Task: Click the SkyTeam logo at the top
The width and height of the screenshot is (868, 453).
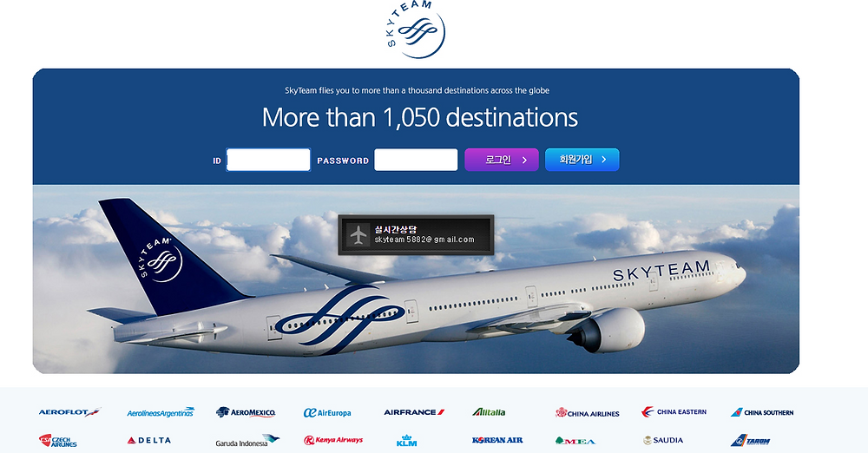Action: point(416,30)
